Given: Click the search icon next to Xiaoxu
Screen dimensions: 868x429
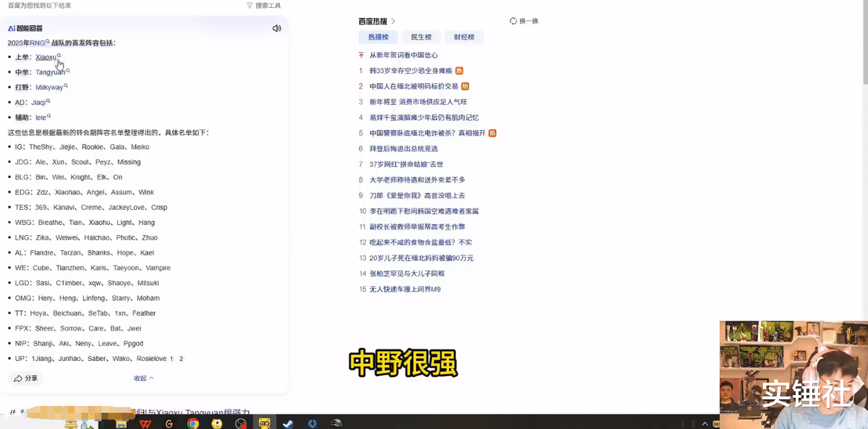Looking at the screenshot, I should [59, 55].
